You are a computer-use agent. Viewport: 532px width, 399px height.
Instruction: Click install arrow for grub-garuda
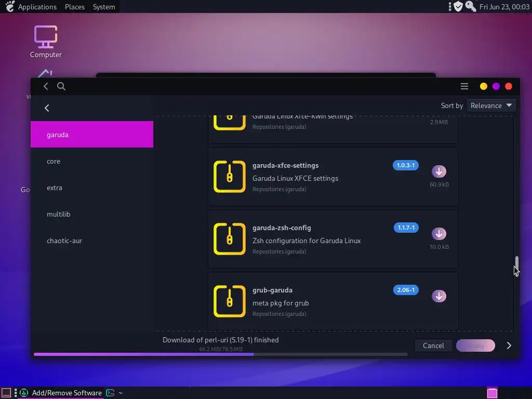[x=438, y=296]
